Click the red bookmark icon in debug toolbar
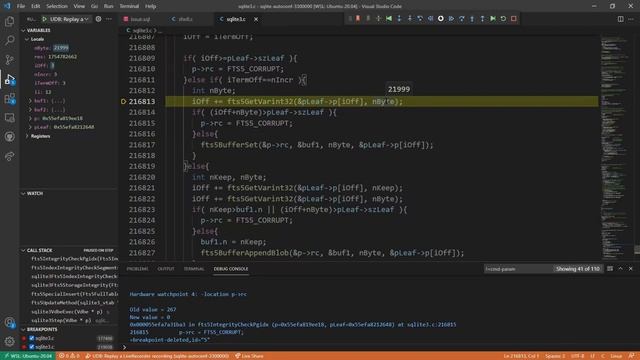The image size is (640, 360). (358, 19)
